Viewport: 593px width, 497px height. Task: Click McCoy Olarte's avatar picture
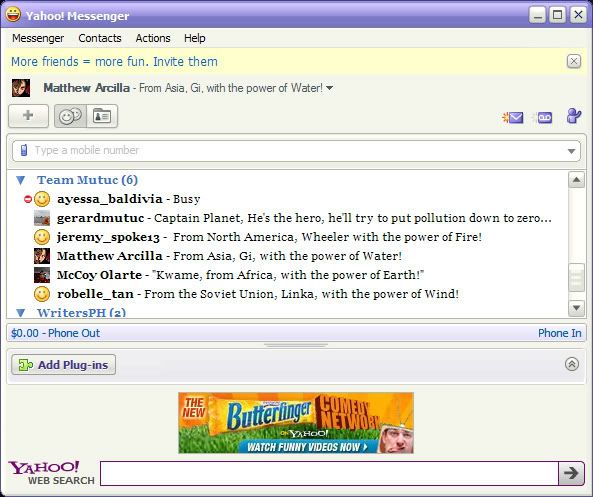tap(42, 275)
